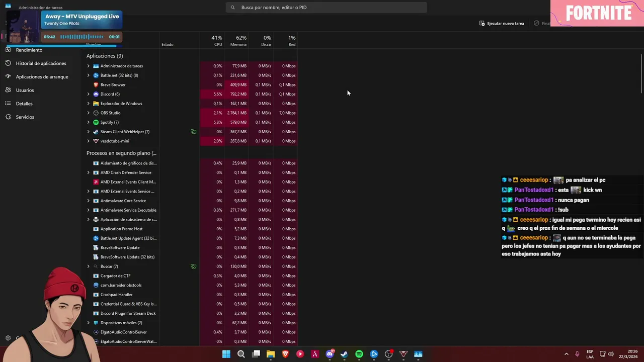The image size is (644, 362).
Task: Expand the Battle.net (32 bits) process group
Action: (x=88, y=75)
